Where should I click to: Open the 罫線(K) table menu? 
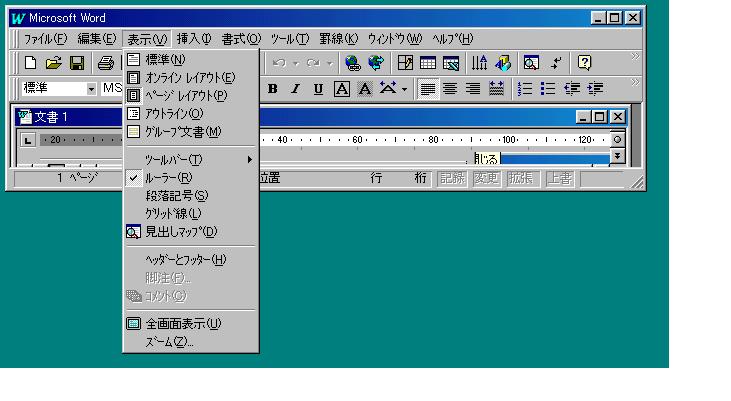pyautogui.click(x=338, y=39)
